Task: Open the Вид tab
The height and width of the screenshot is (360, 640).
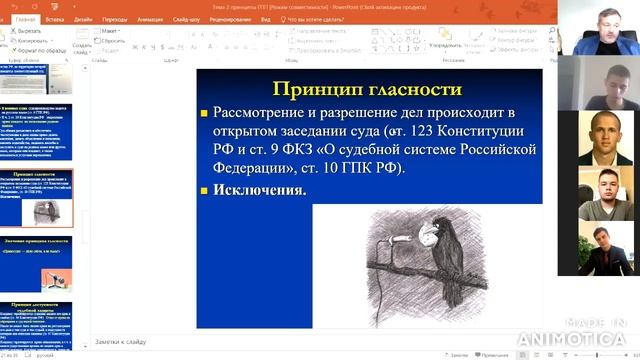Action: pos(265,19)
